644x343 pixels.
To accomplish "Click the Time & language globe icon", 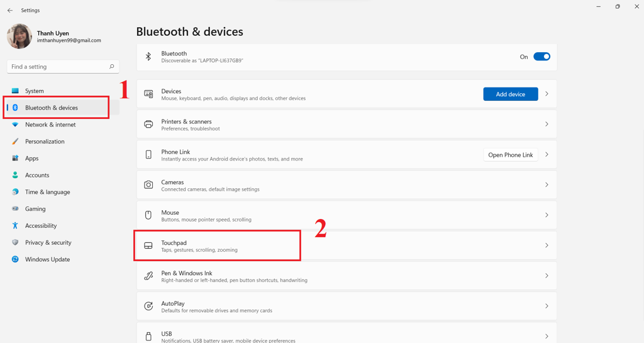I will tap(15, 192).
